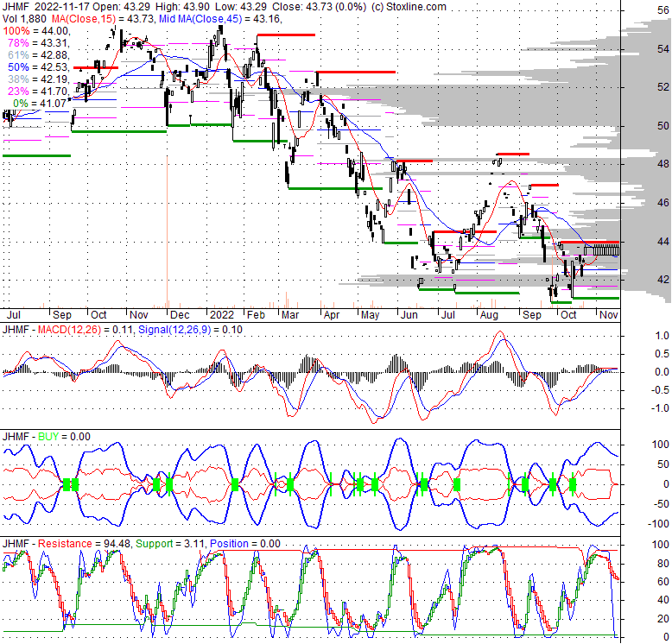Click the BUY panel -50 axis label

tap(662, 503)
